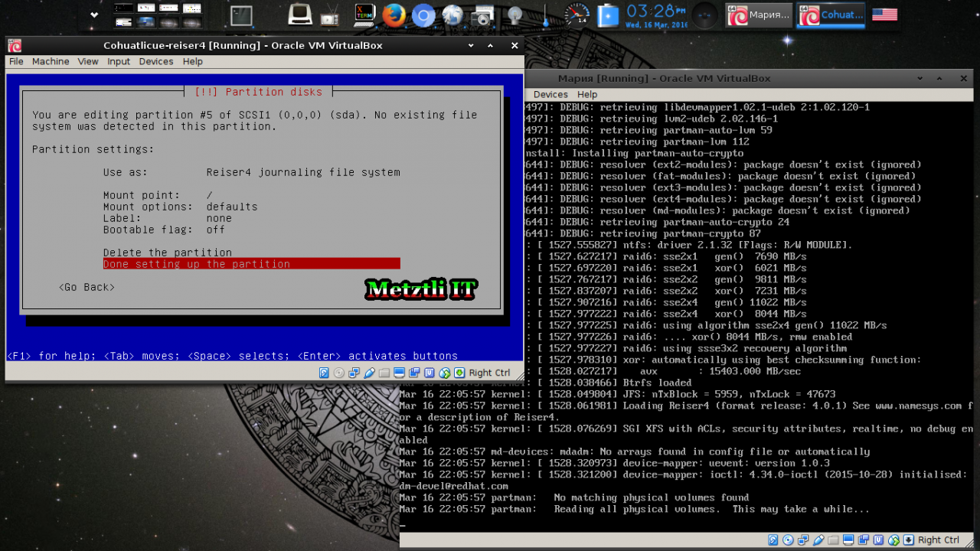Click the US flag keyboard layout indicator

884,15
